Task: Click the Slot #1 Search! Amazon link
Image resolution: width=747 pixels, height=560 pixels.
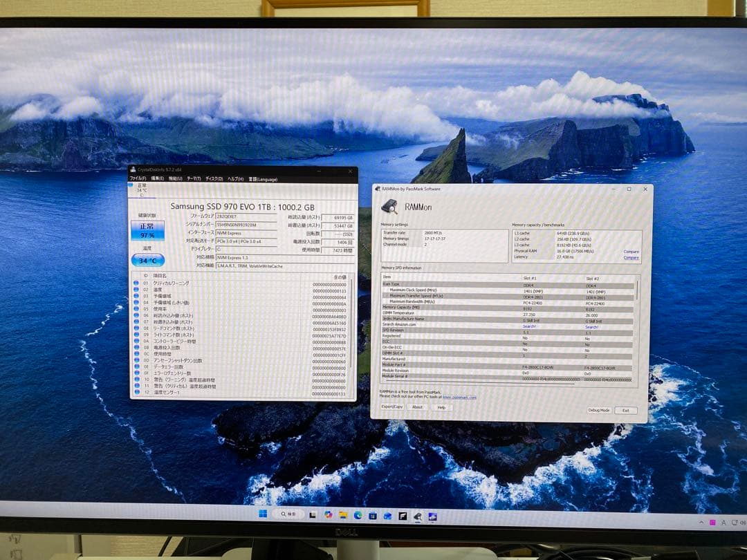Action: pos(529,326)
